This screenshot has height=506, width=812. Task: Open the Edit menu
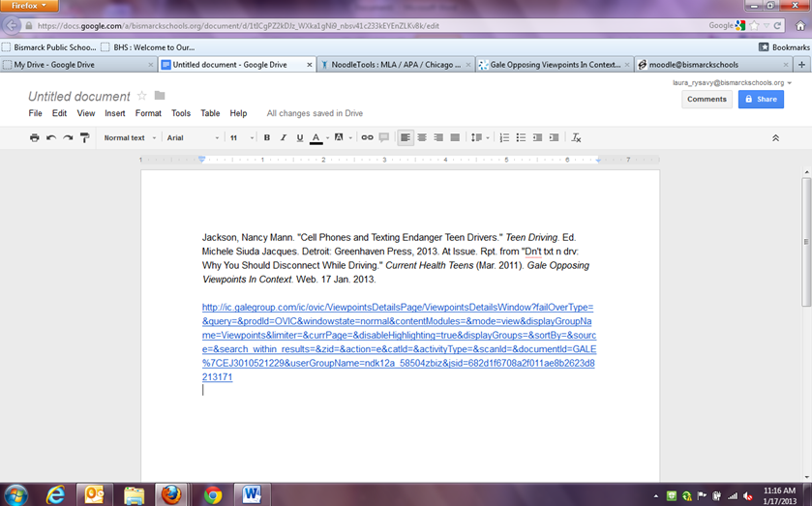tap(59, 113)
